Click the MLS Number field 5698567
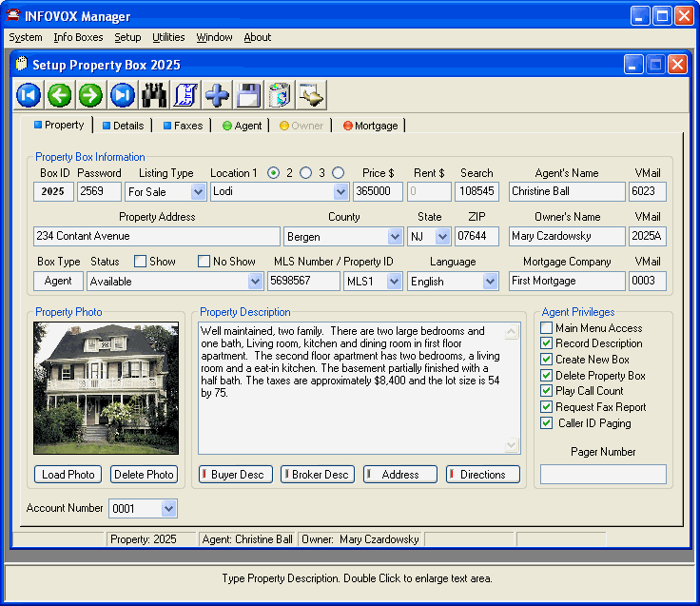Image resolution: width=700 pixels, height=606 pixels. point(303,281)
